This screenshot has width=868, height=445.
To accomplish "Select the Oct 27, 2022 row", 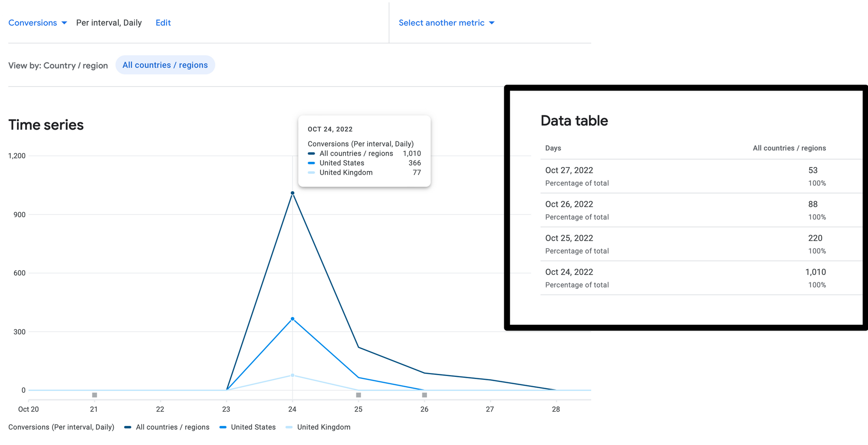I will point(701,177).
